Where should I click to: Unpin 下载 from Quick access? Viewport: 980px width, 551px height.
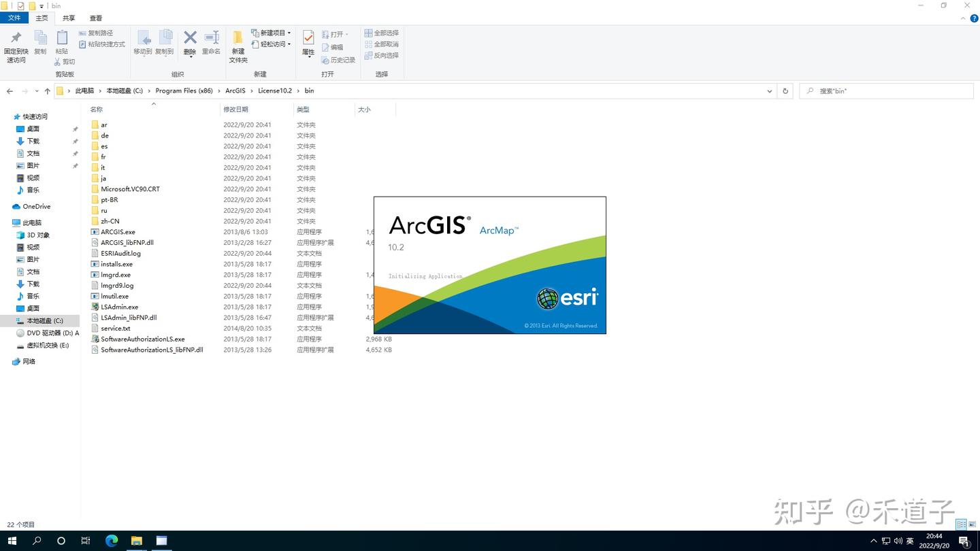[x=75, y=141]
